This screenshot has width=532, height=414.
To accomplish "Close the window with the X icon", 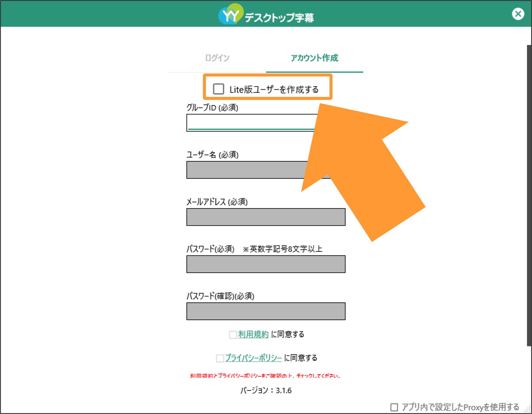I will pos(518,14).
